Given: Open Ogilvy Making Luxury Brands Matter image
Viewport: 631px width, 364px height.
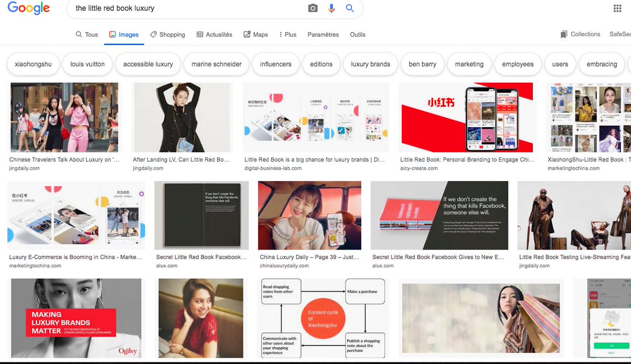Looking at the screenshot, I should (x=76, y=318).
